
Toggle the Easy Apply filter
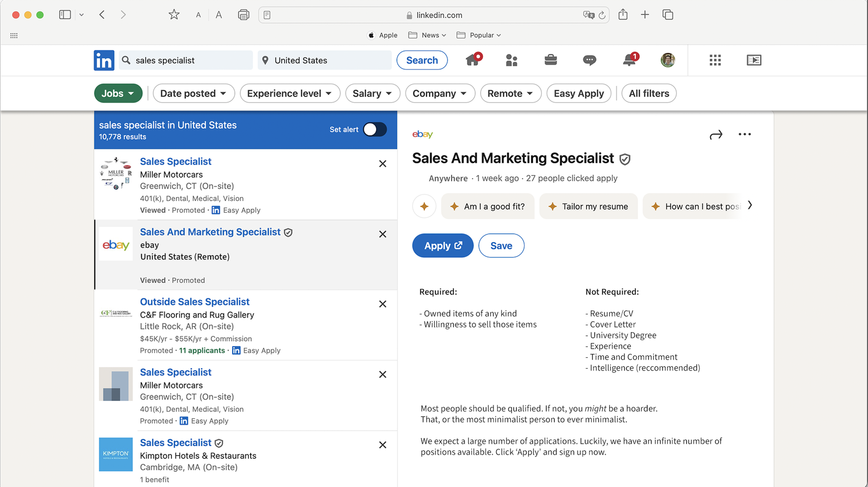[x=578, y=93]
